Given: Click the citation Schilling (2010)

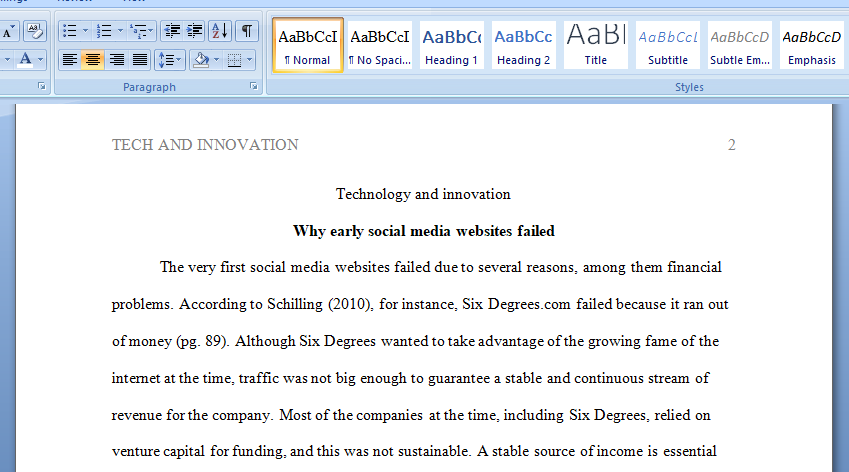Looking at the screenshot, I should tap(320, 304).
